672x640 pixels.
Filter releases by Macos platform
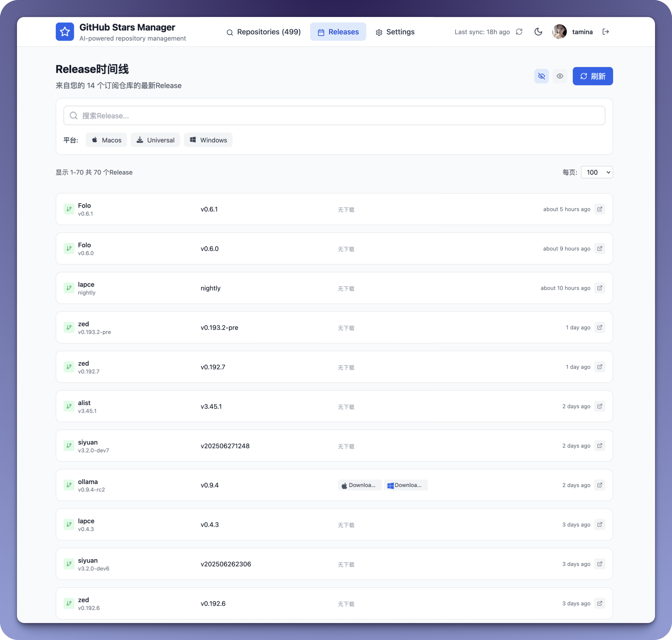click(106, 140)
